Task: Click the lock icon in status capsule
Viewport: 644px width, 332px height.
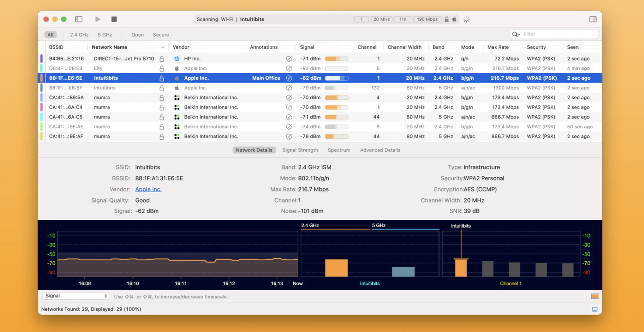Action: click(446, 19)
